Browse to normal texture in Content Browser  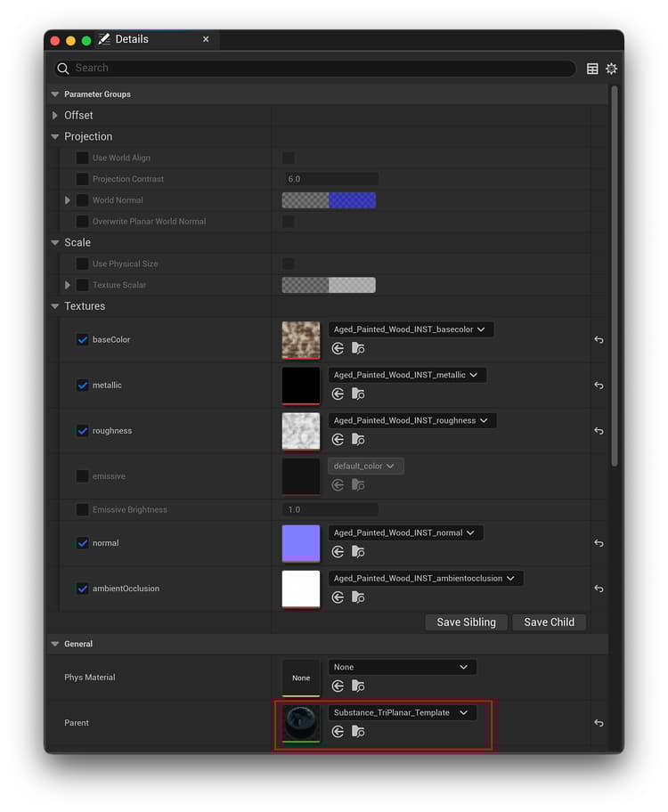(358, 552)
